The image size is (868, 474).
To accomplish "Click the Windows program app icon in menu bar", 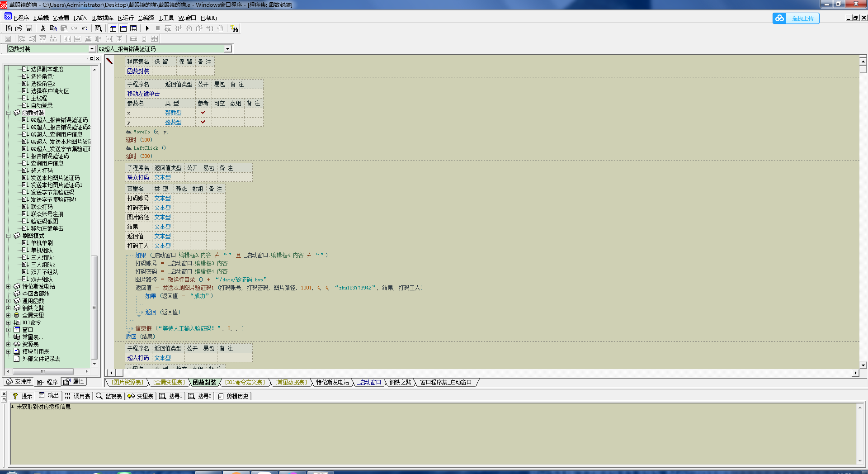I will pyautogui.click(x=8, y=17).
